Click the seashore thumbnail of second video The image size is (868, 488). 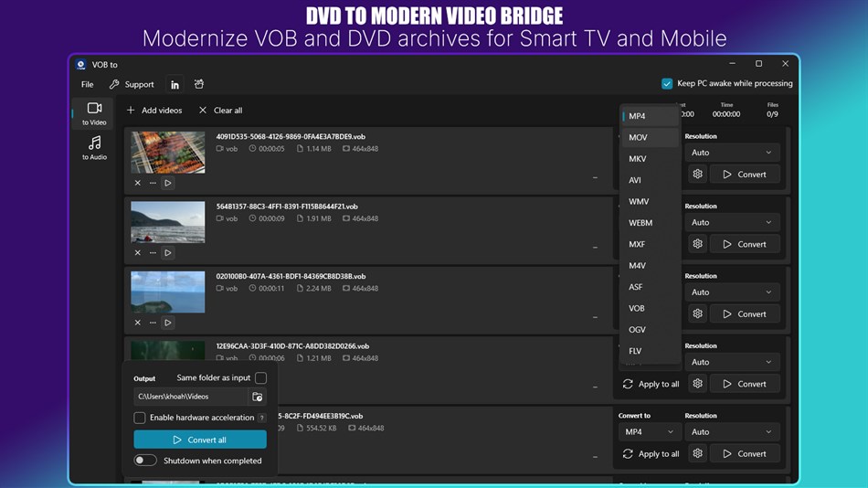168,222
